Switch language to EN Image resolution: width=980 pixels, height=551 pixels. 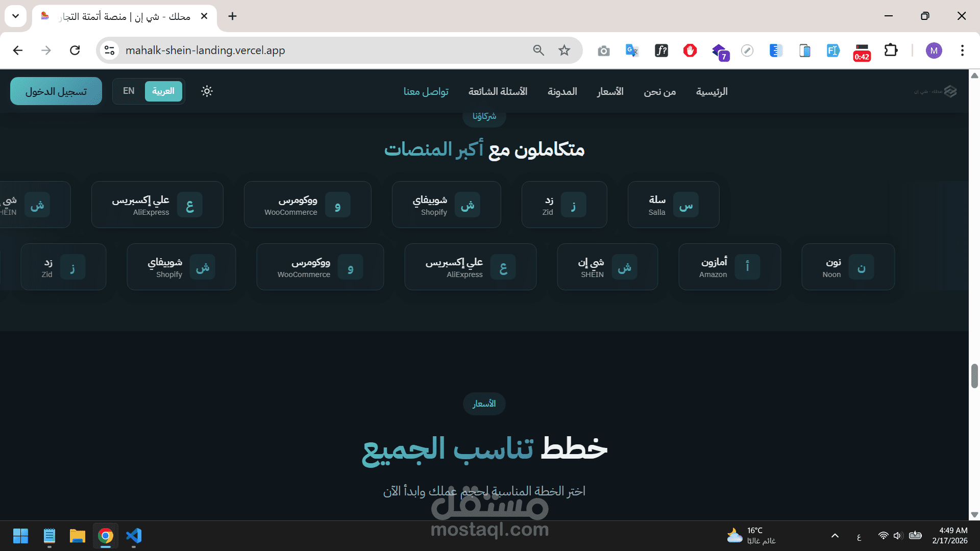click(129, 91)
